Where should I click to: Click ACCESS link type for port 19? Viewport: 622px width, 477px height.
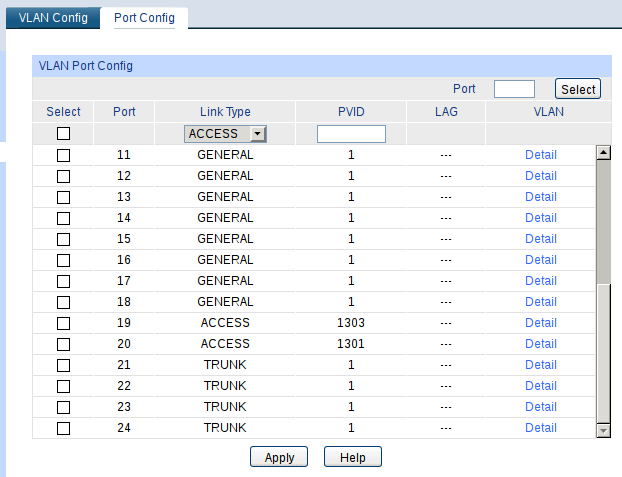pos(225,323)
